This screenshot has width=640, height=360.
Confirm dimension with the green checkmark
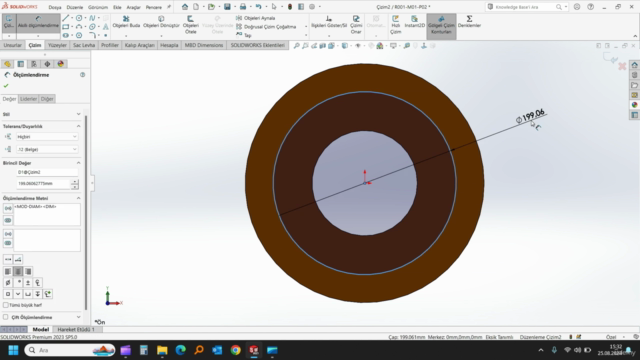click(6, 86)
